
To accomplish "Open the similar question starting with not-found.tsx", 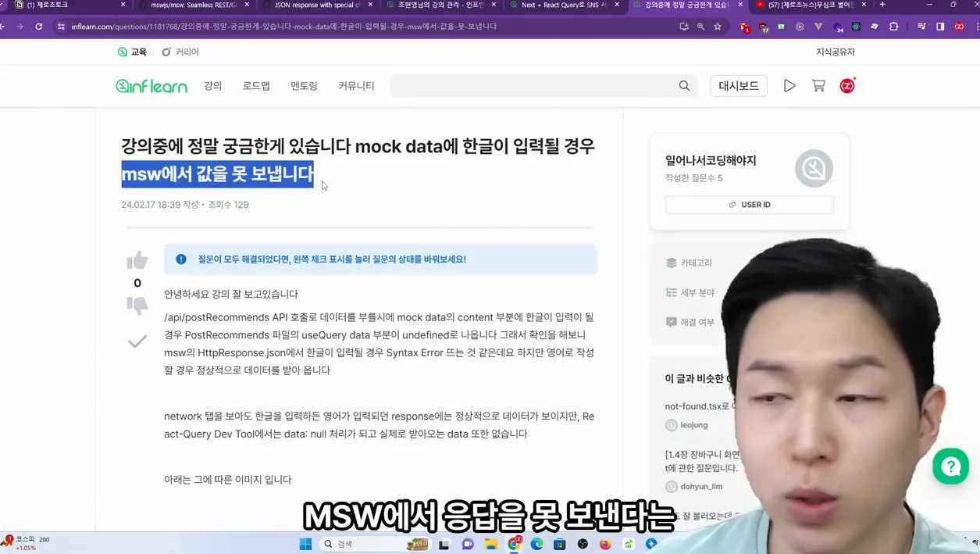I will pyautogui.click(x=697, y=406).
